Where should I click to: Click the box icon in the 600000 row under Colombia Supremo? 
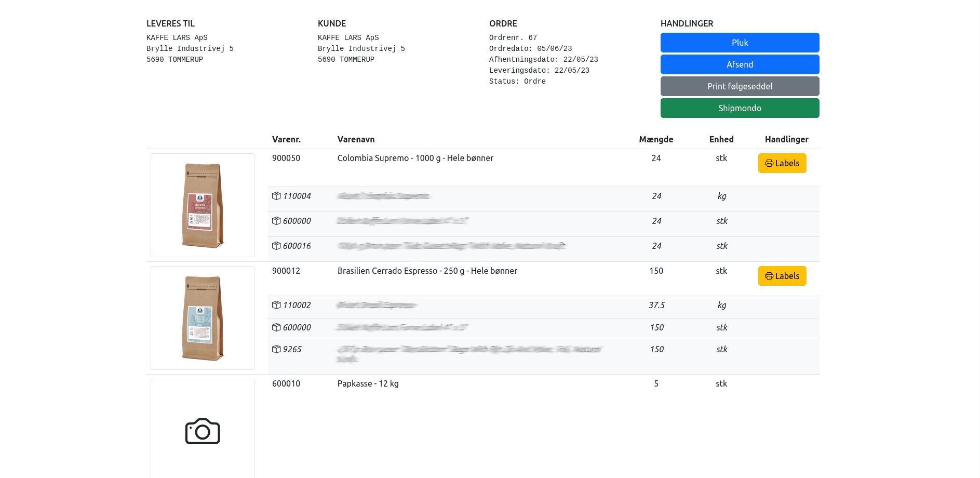pyautogui.click(x=276, y=221)
